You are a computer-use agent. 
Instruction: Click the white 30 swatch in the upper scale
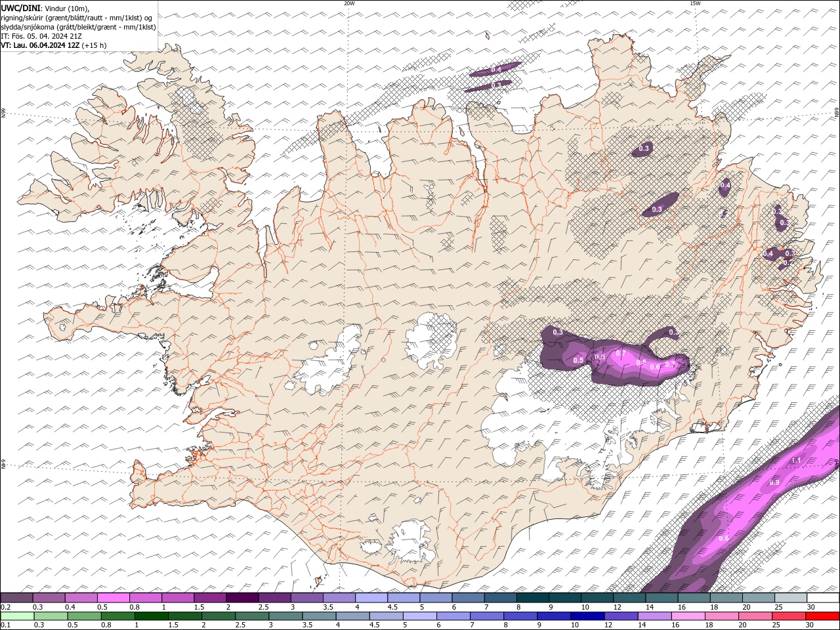(823, 598)
